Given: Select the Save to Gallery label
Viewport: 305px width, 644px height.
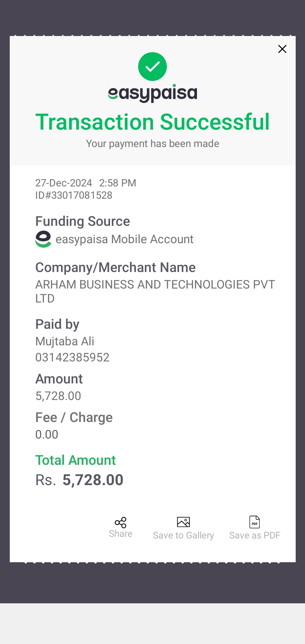Looking at the screenshot, I should (183, 536).
